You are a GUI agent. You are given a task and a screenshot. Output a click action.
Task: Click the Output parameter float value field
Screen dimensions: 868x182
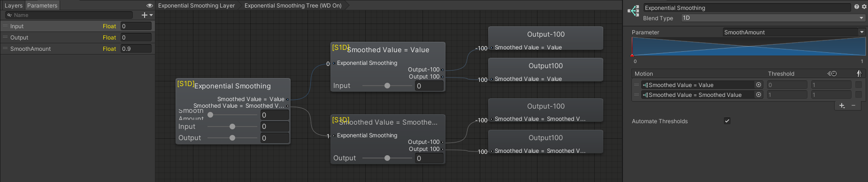point(136,38)
